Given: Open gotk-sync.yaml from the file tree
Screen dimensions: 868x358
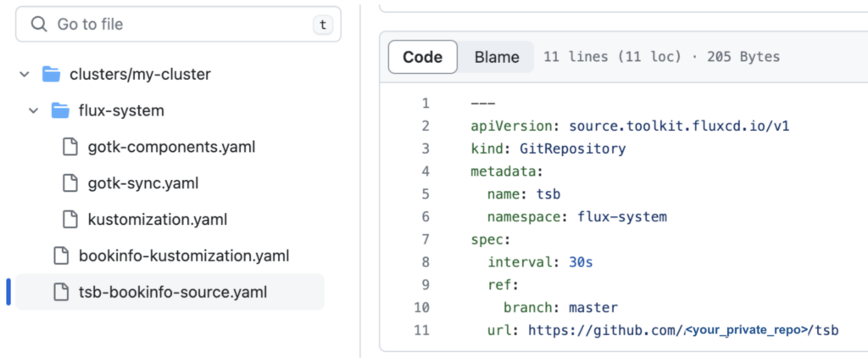Looking at the screenshot, I should point(142,183).
